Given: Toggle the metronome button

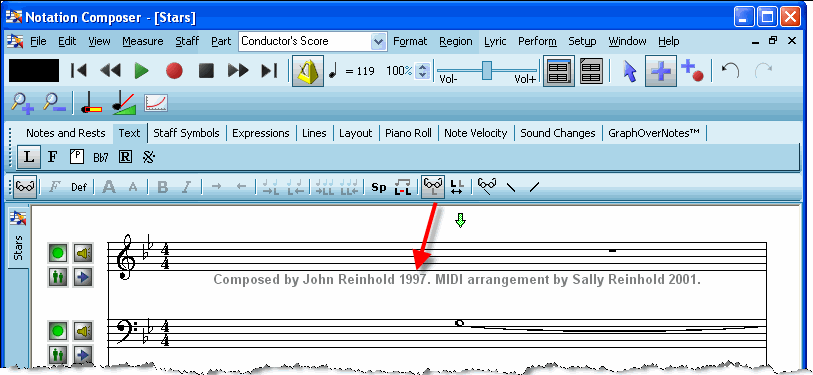Looking at the screenshot, I should coord(308,71).
